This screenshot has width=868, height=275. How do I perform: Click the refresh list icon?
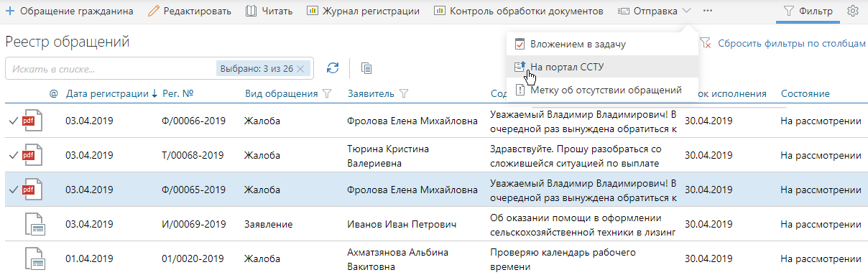coord(332,68)
